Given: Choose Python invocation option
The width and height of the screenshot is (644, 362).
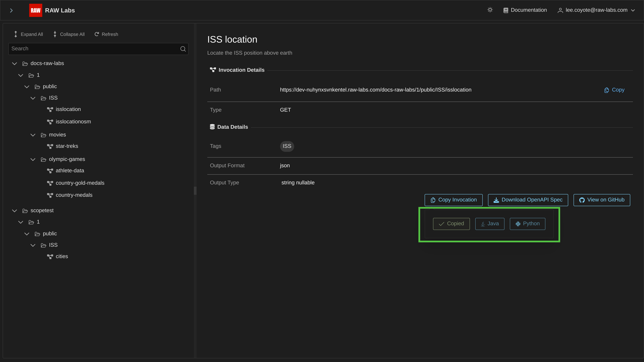Looking at the screenshot, I should tap(527, 224).
